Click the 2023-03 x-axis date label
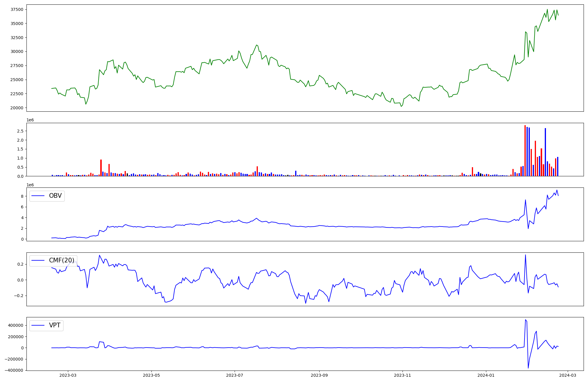The height and width of the screenshot is (382, 588). coord(68,375)
